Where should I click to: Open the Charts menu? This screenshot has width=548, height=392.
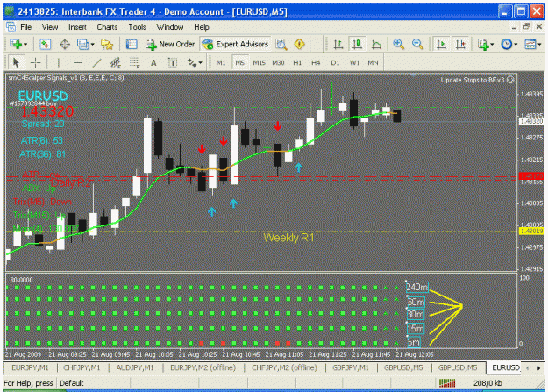[x=107, y=27]
